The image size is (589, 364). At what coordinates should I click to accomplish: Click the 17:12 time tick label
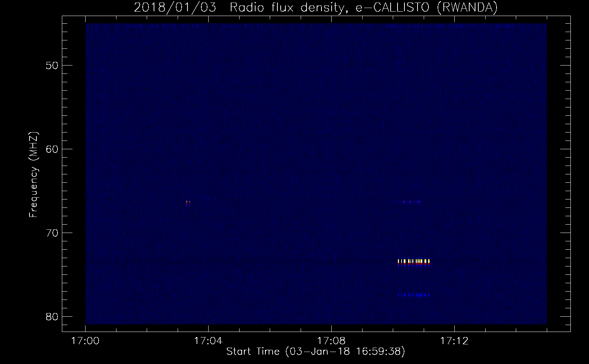[x=454, y=341]
